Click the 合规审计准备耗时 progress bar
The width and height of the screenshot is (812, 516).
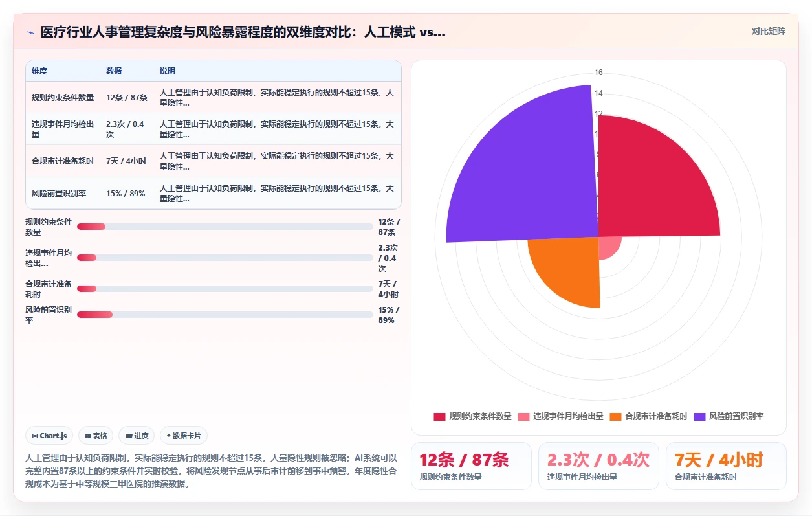coord(225,289)
